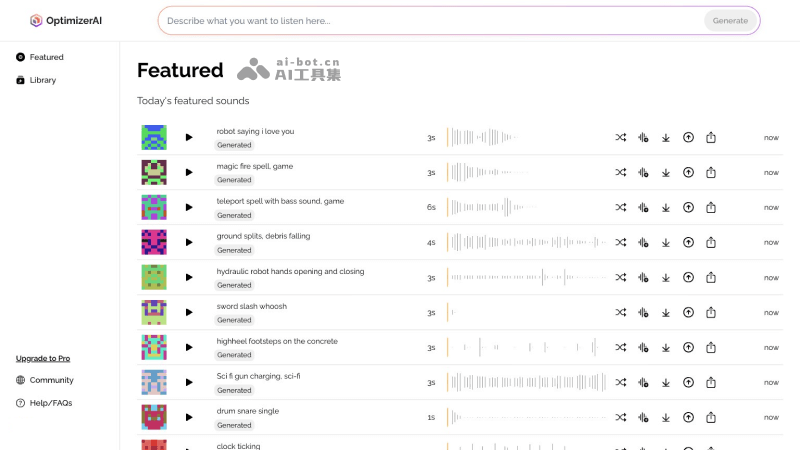Click upload arrow icon for drum snare single
The width and height of the screenshot is (800, 450).
point(688,417)
